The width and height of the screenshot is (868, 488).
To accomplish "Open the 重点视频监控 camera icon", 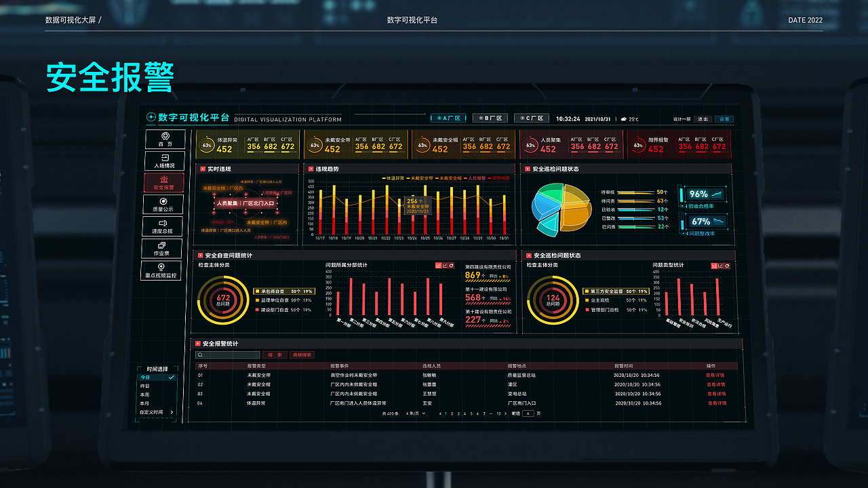I will coord(161,268).
